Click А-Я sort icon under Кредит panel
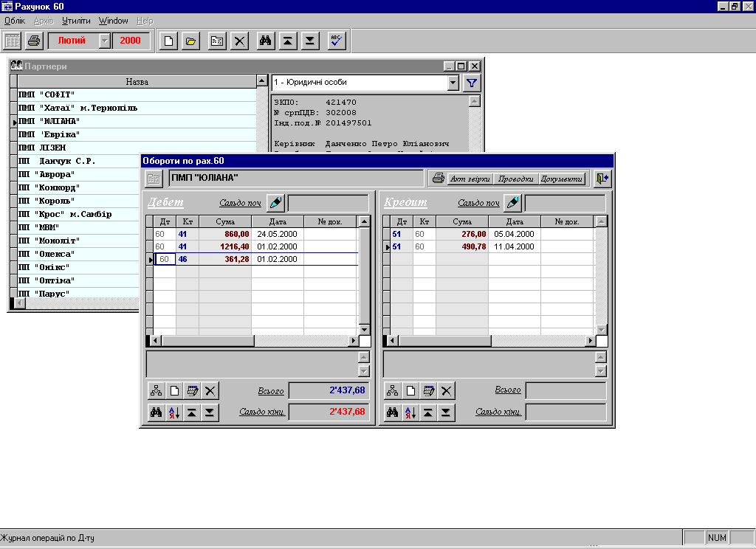This screenshot has width=756, height=549. pyautogui.click(x=410, y=412)
